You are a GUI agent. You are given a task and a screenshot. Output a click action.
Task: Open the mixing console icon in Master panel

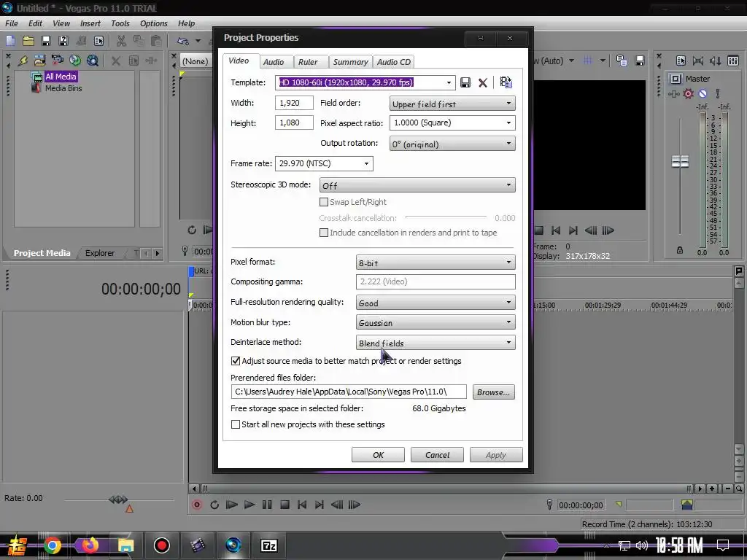[733, 61]
